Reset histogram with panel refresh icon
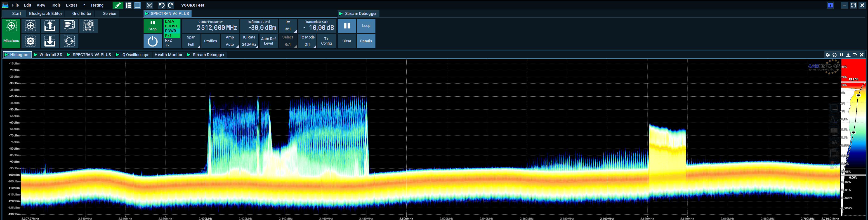Screen dimensions: 868x220 (x=835, y=55)
